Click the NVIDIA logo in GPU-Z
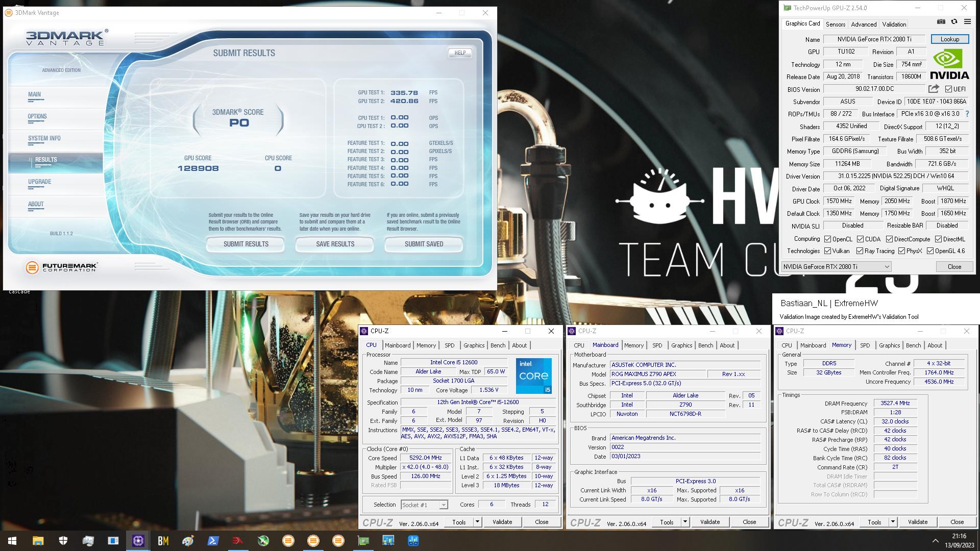 [949, 64]
